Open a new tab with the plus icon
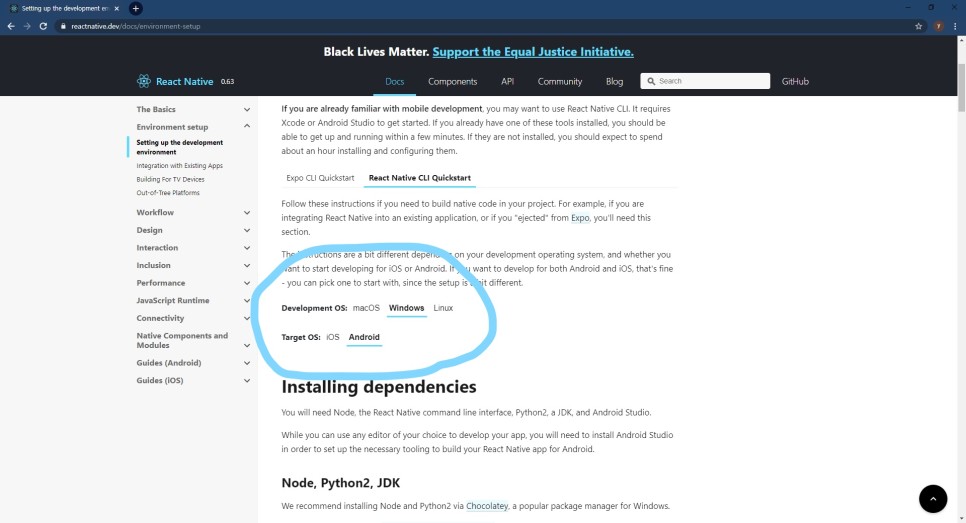 pyautogui.click(x=136, y=9)
